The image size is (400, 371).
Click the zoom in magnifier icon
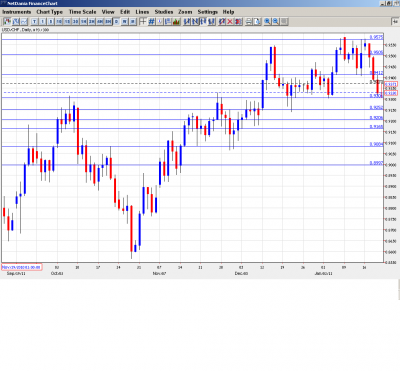point(267,22)
